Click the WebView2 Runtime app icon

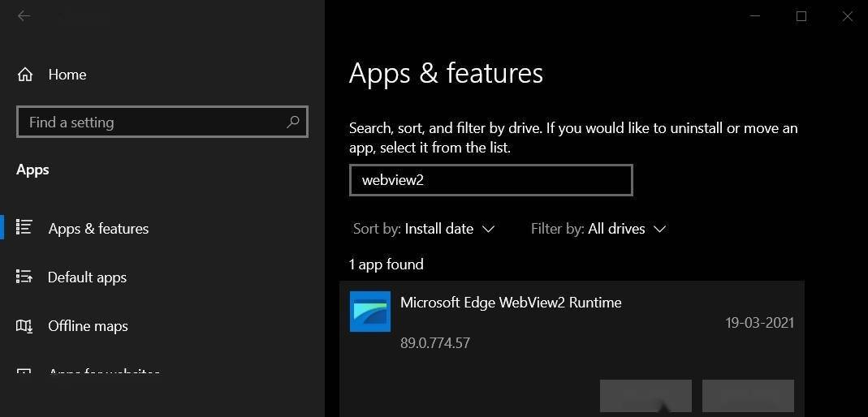click(369, 312)
